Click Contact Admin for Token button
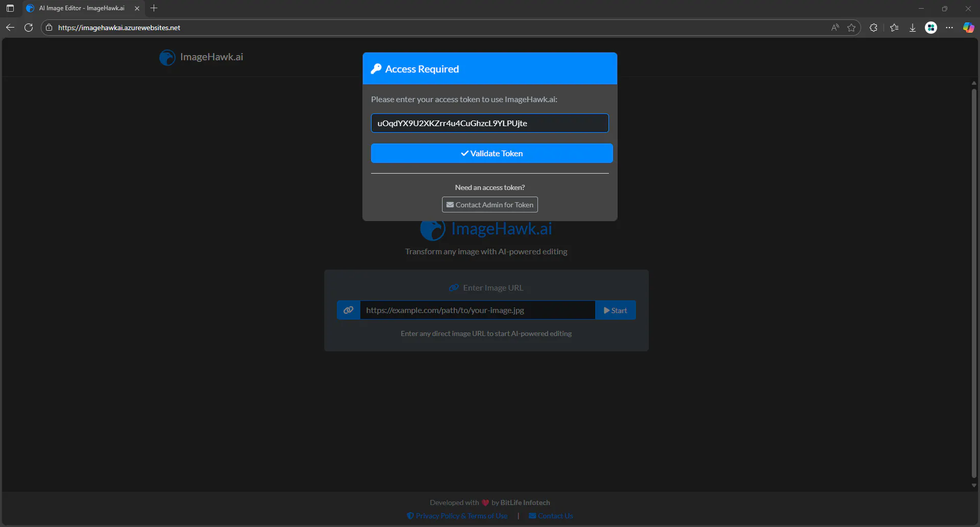 coord(489,205)
